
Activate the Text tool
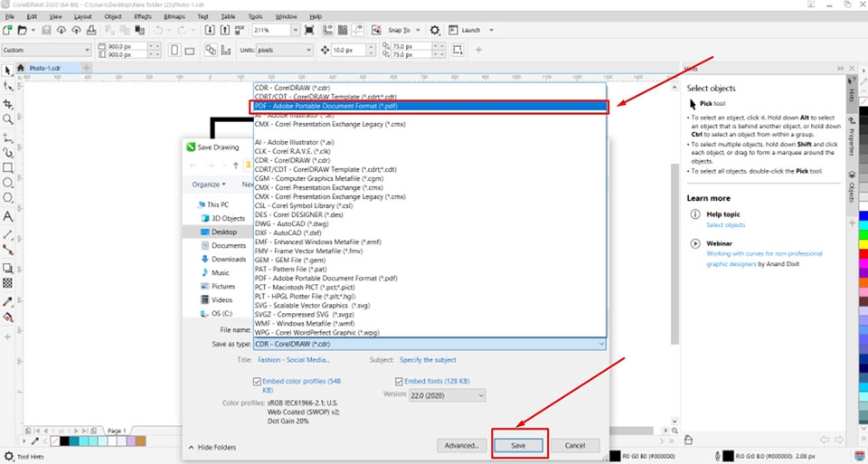[8, 216]
